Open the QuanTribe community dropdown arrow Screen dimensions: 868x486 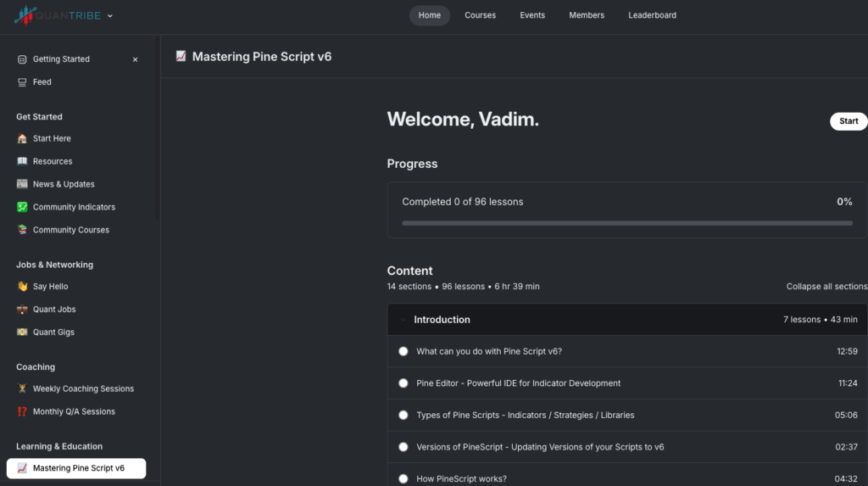110,15
